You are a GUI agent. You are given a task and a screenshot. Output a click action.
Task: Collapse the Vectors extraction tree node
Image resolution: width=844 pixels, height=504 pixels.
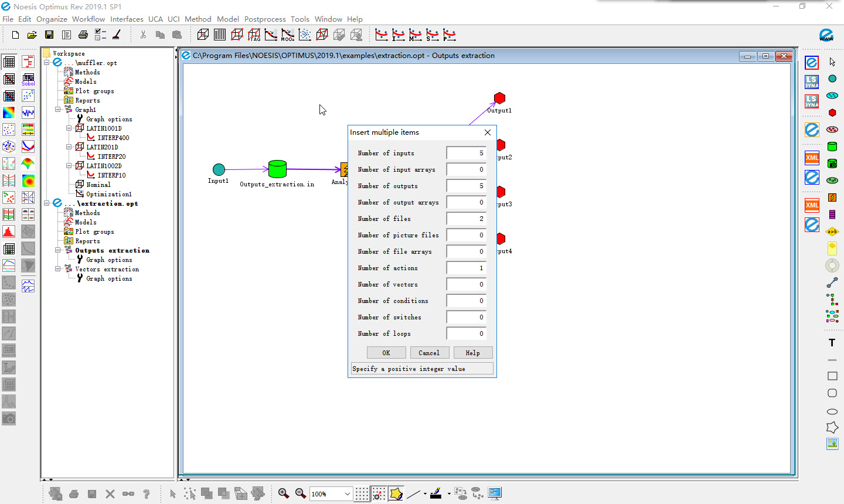(x=58, y=269)
